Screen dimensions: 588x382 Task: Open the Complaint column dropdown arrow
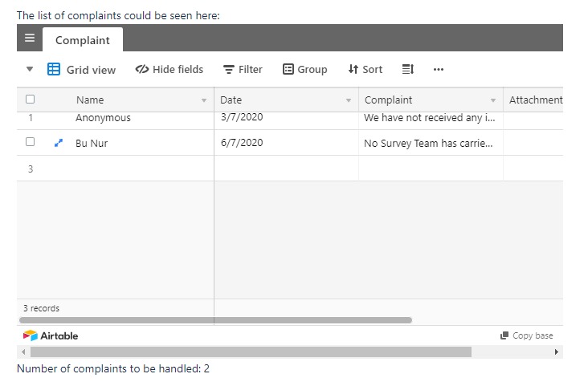coord(493,100)
